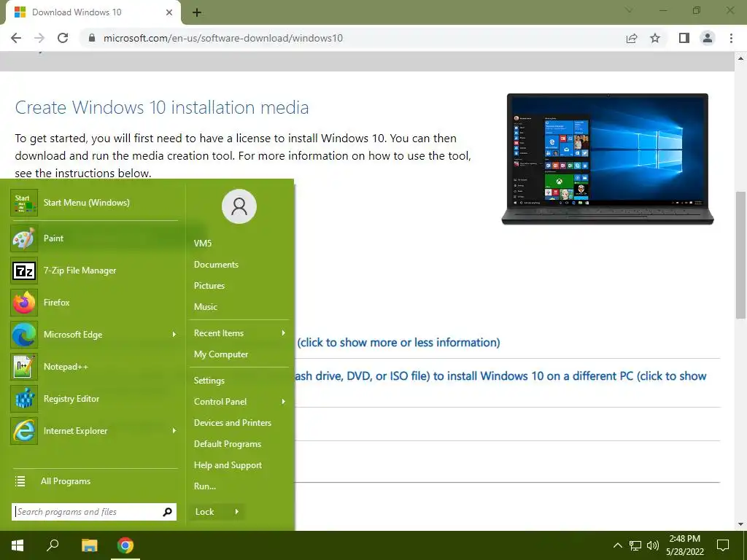
Task: Open Chrome tab search chevron
Action: pos(629,10)
